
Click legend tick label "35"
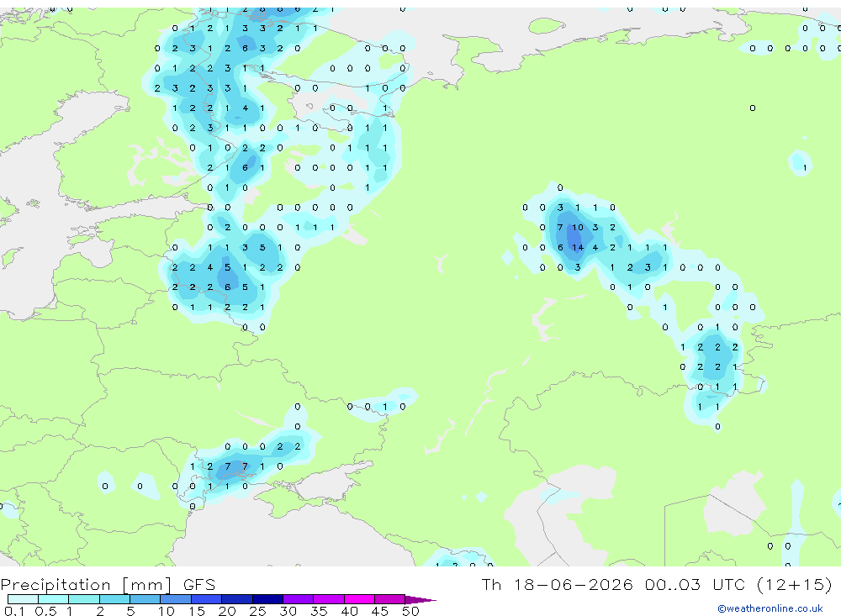coord(319,611)
